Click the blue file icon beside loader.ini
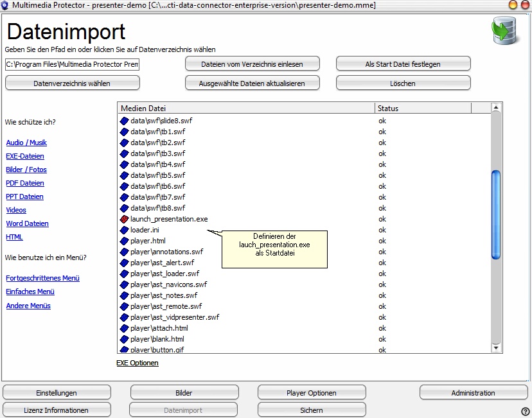The height and width of the screenshot is (418, 532). 125,230
